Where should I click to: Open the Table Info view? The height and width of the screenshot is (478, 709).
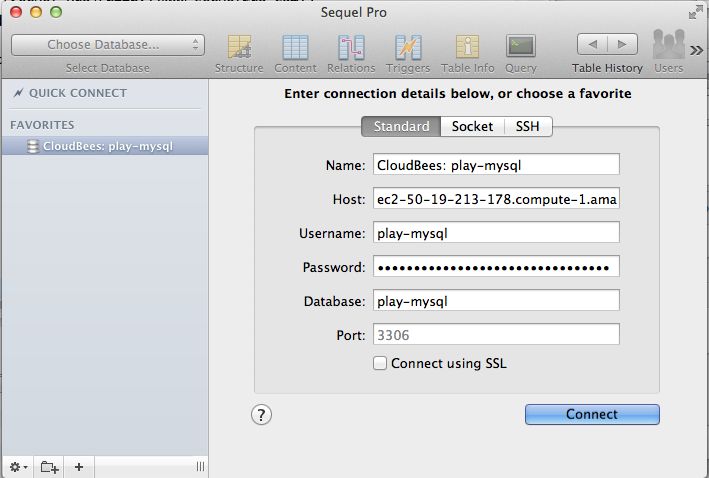pos(468,54)
